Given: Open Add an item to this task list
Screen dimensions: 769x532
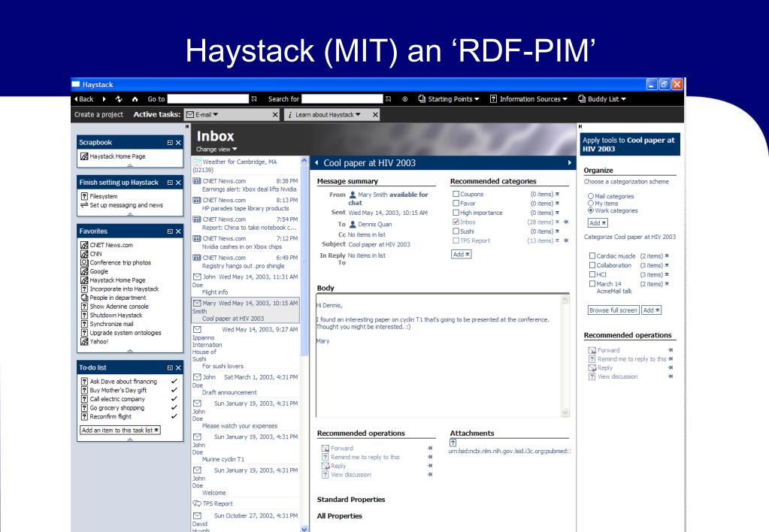Looking at the screenshot, I should [120, 431].
